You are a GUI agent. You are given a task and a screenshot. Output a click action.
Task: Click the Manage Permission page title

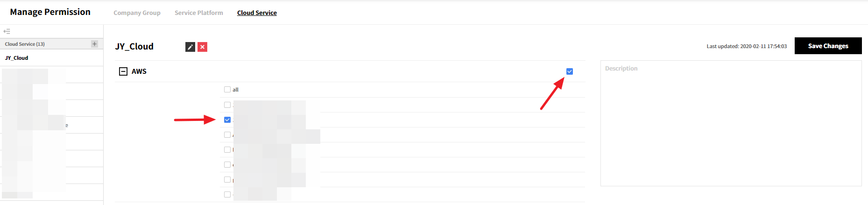click(50, 12)
